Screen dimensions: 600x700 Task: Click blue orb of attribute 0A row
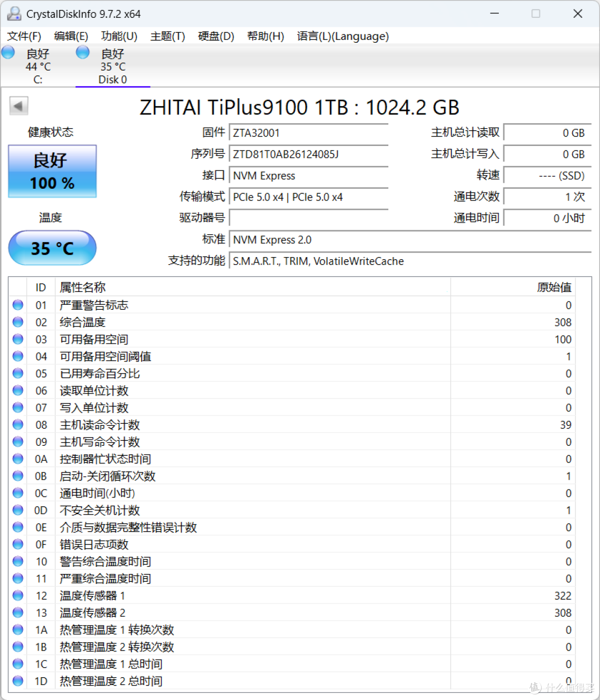pyautogui.click(x=18, y=459)
